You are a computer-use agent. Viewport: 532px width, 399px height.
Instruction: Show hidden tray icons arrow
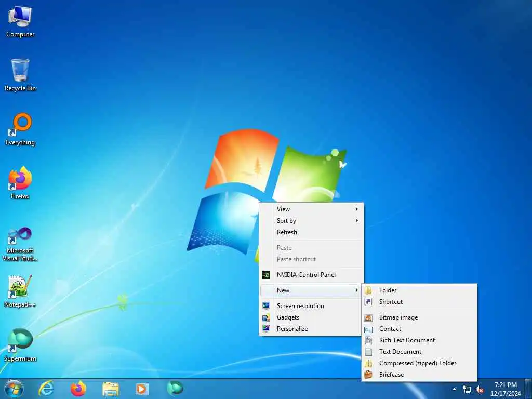[x=454, y=390]
